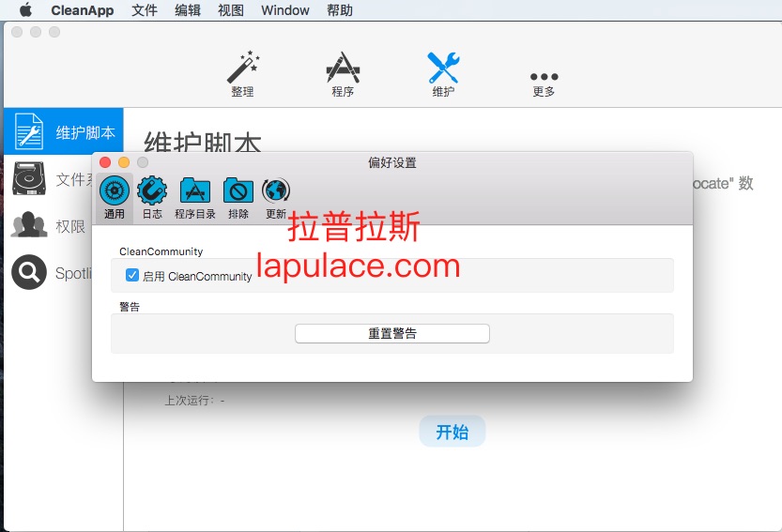The height and width of the screenshot is (532, 782).
Task: Open the Window menu
Action: coord(285,10)
